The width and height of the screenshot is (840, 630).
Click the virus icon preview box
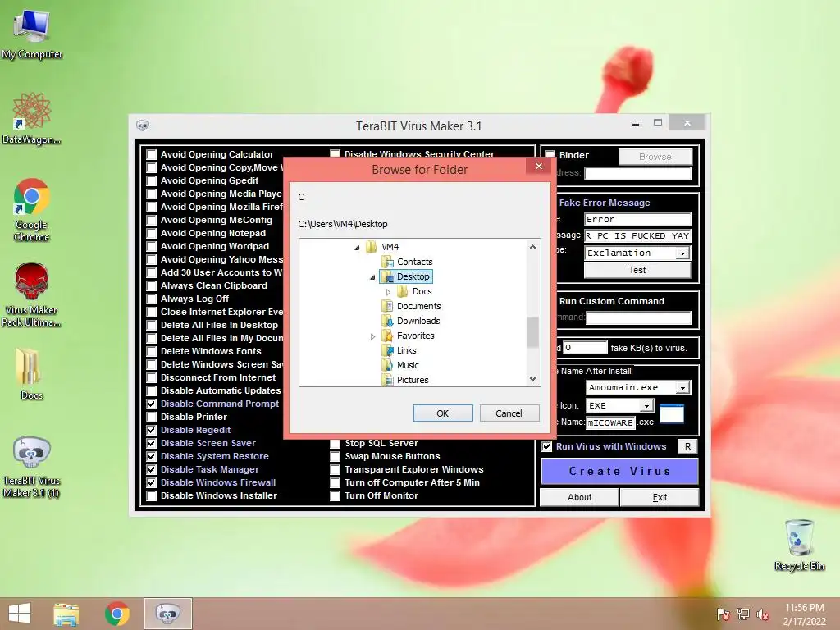[x=672, y=413]
